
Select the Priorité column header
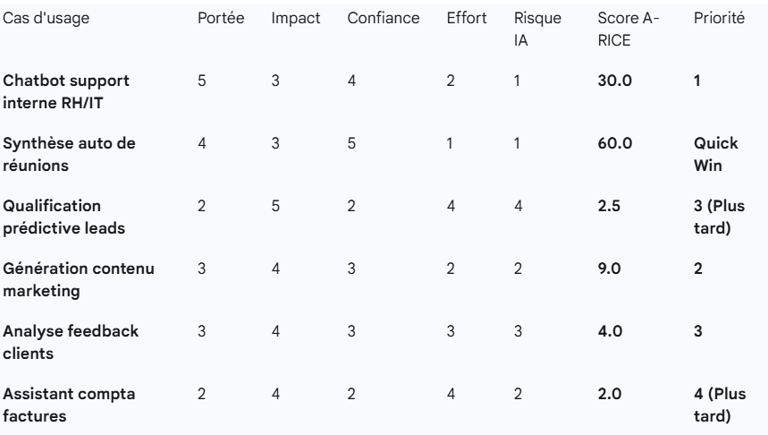tap(719, 18)
